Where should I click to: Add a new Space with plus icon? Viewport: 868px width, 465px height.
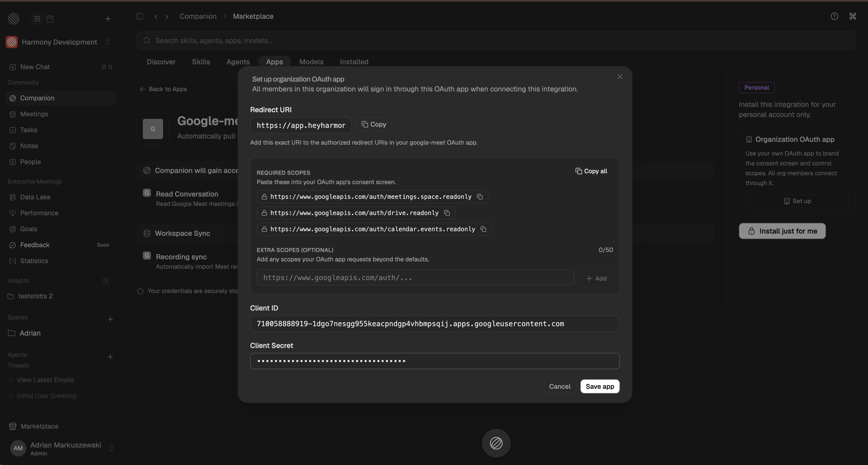click(x=110, y=319)
